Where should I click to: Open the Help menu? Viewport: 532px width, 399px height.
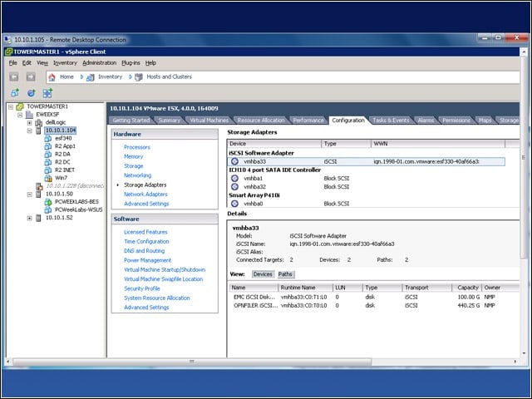click(x=150, y=63)
